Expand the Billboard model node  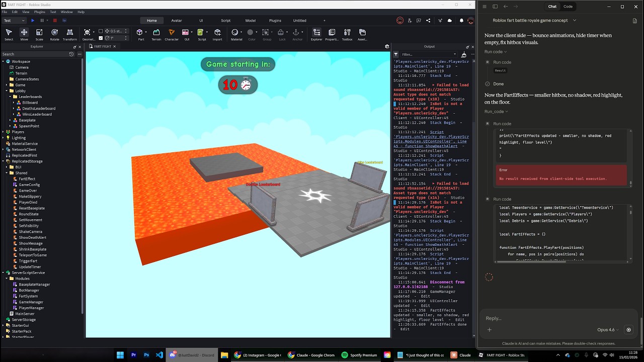click(14, 103)
